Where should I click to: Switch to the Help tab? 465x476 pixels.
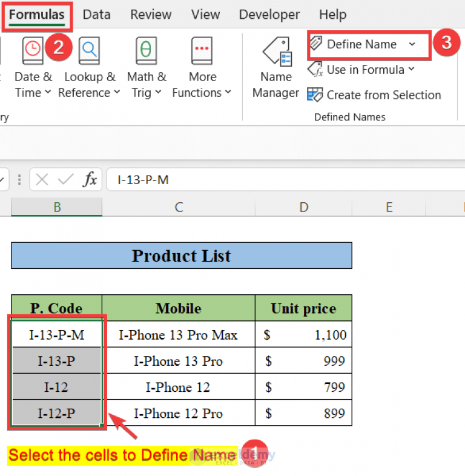332,15
